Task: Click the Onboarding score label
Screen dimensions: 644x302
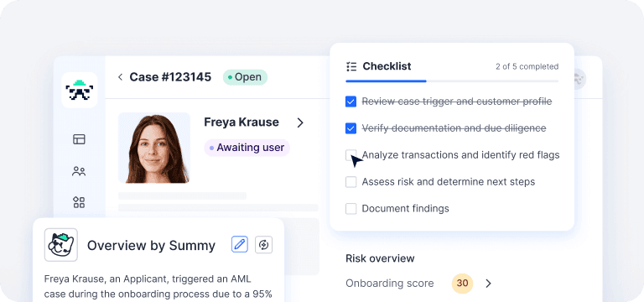Action: [x=390, y=284]
